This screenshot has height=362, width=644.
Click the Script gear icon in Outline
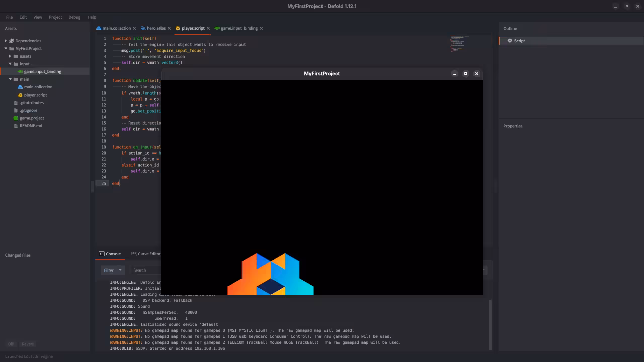pos(509,41)
